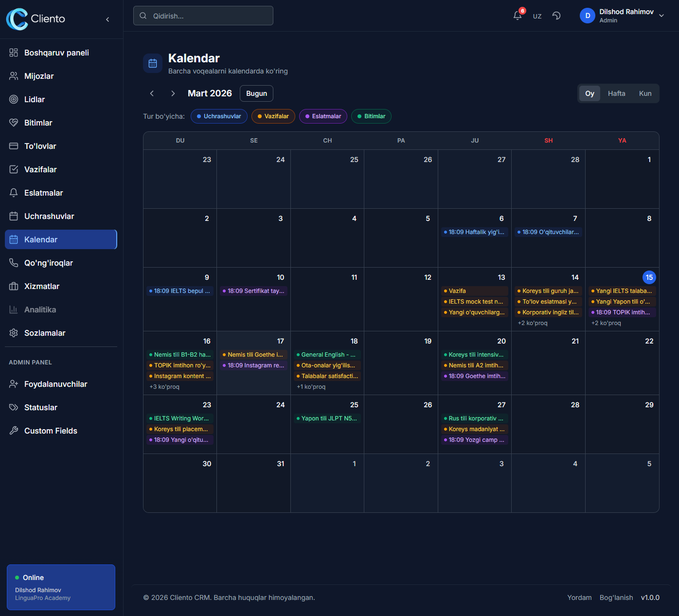Click the Bugun button
679x616 pixels.
256,93
